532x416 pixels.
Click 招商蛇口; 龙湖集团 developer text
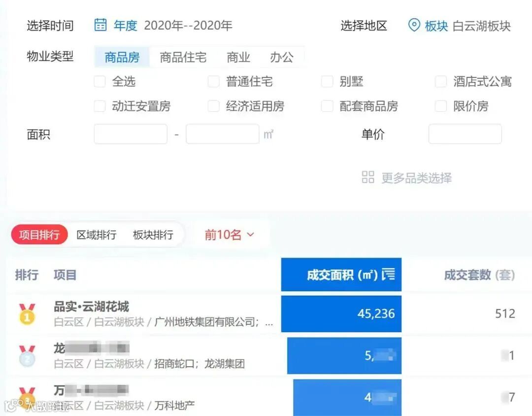point(199,364)
